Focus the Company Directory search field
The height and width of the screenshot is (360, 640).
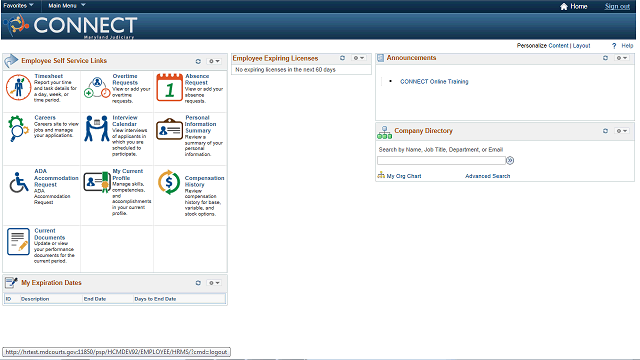coord(441,160)
